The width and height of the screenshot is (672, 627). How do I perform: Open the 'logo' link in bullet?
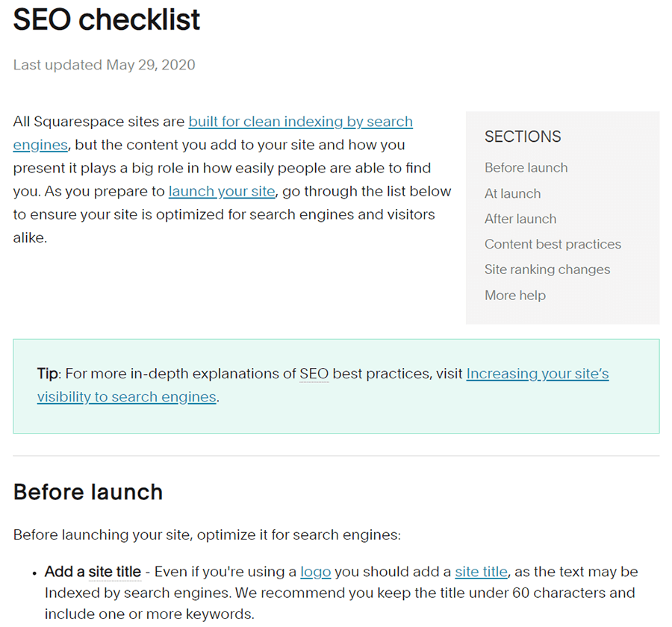(315, 573)
